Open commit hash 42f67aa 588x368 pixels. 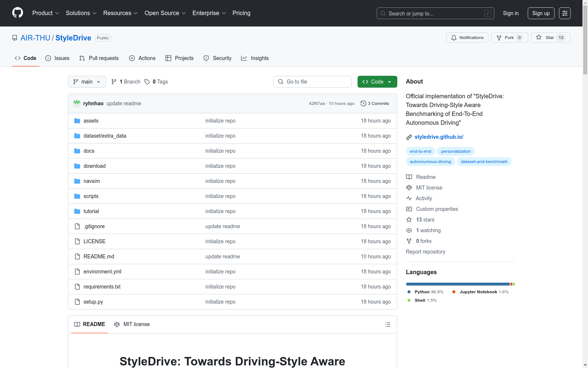(317, 103)
